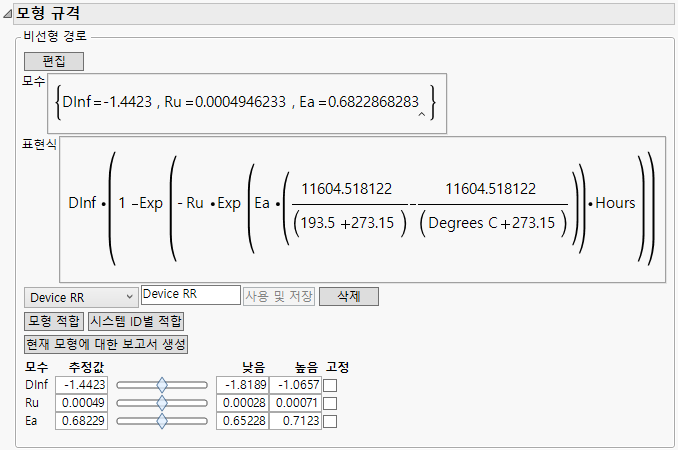Image resolution: width=678 pixels, height=450 pixels.
Task: Click 193.5 +273.15 in the formula
Action: (347, 223)
